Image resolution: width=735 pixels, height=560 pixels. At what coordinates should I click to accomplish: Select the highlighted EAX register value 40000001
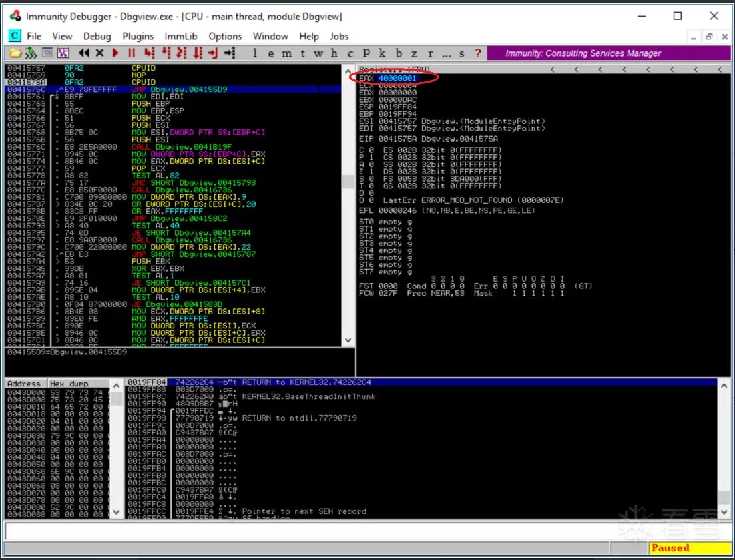(x=397, y=78)
